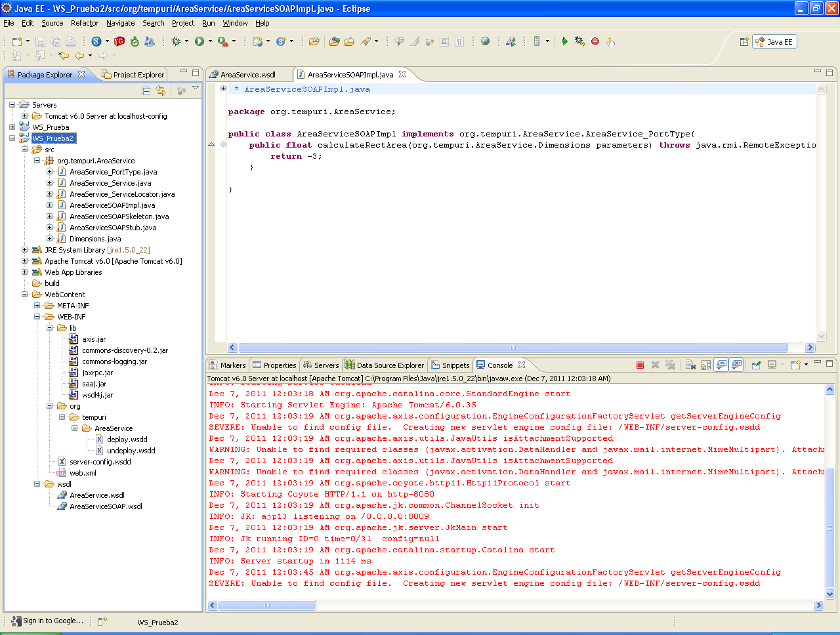
Task: Switch to the AreaService.wsdl editor tab
Action: [x=248, y=75]
